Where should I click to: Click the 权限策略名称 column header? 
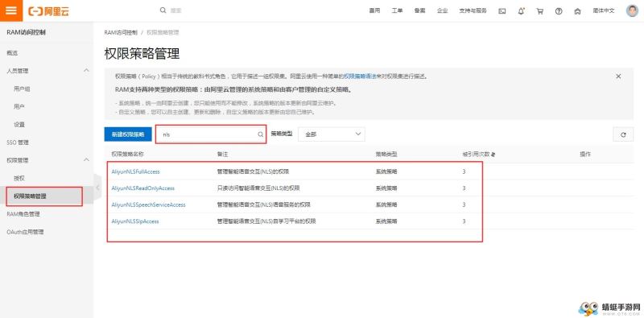click(128, 155)
